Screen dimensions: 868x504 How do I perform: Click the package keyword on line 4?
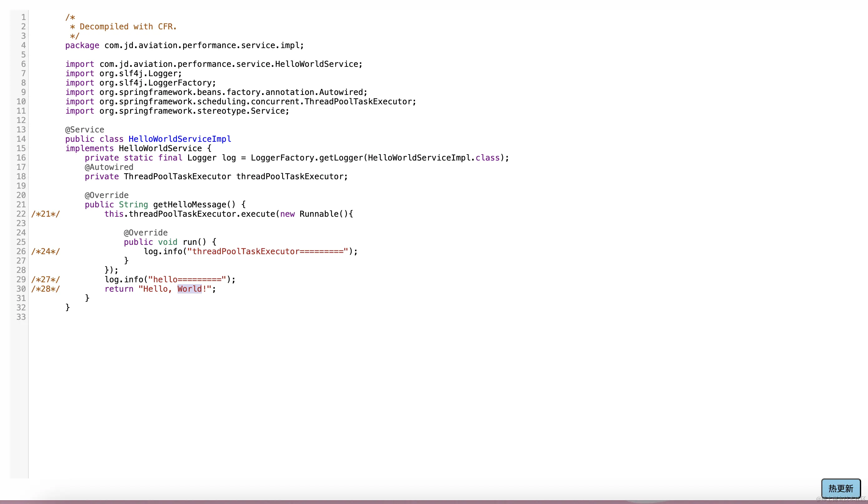(82, 46)
